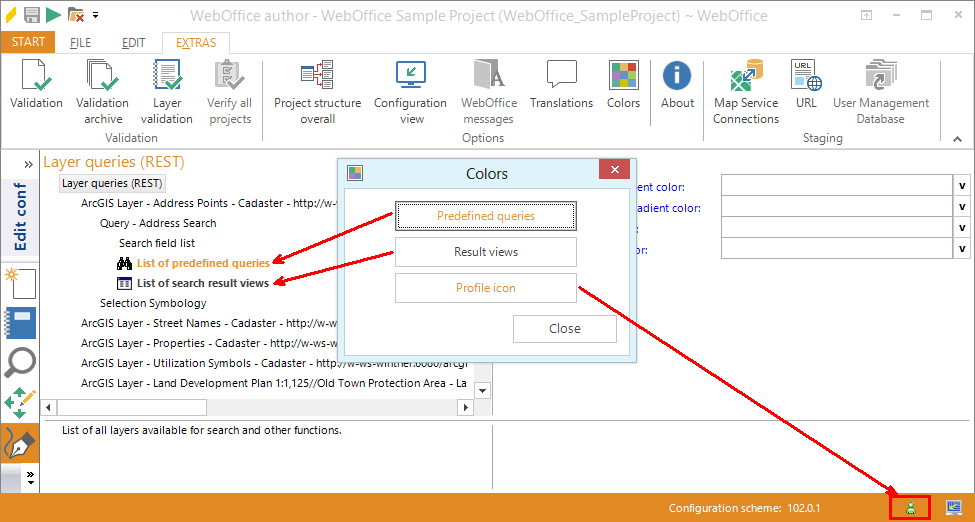
Task: Close Colors dialog with red X
Action: point(614,169)
